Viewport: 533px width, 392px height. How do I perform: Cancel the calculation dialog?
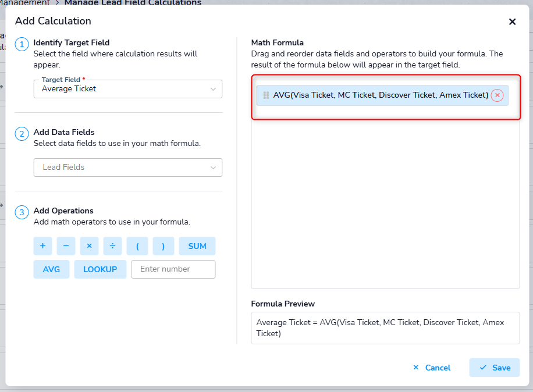pos(432,368)
